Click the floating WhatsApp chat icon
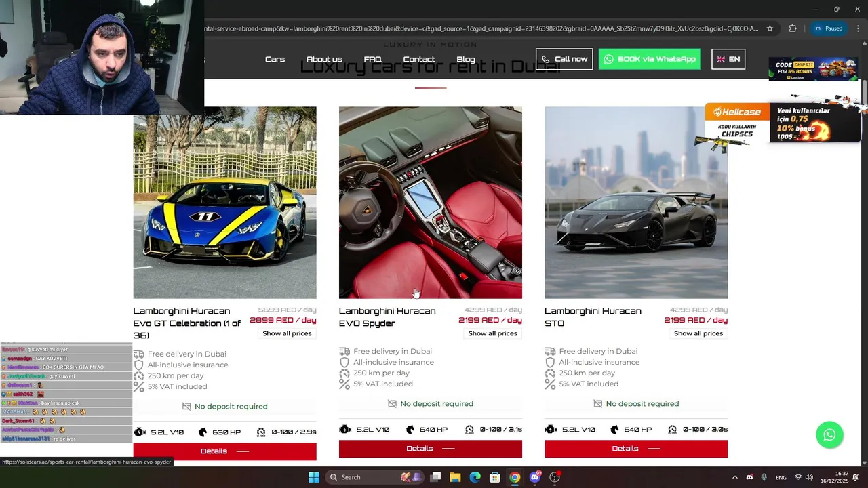The width and height of the screenshot is (868, 488). 829,435
